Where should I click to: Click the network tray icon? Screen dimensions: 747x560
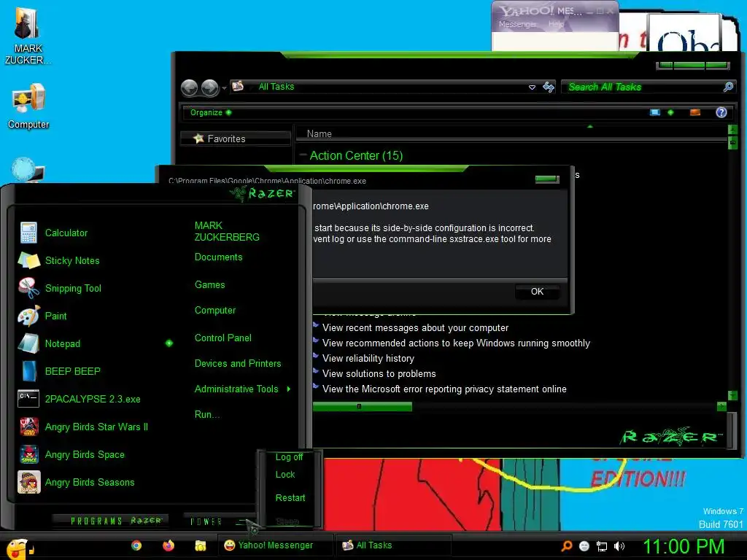pyautogui.click(x=602, y=546)
